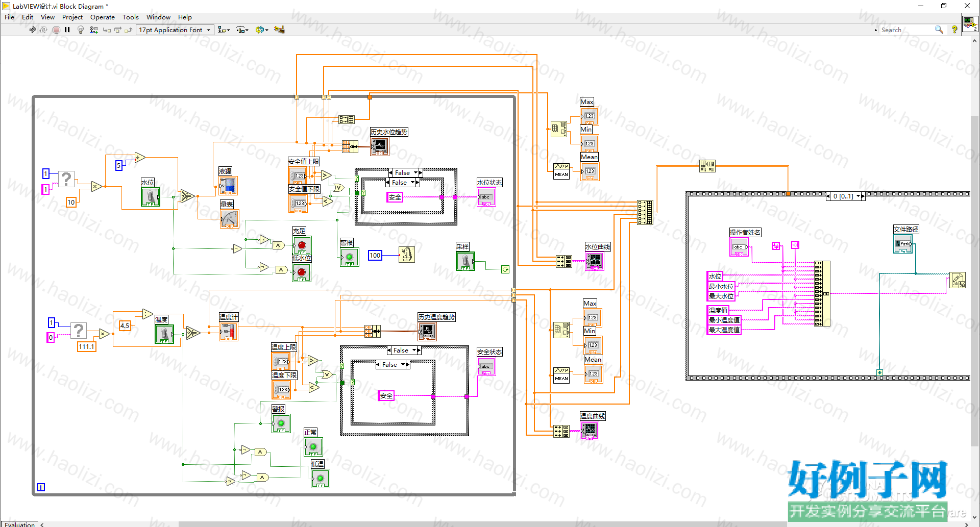Select the loop stop condition terminal
This screenshot has width=980, height=527.
click(505, 269)
